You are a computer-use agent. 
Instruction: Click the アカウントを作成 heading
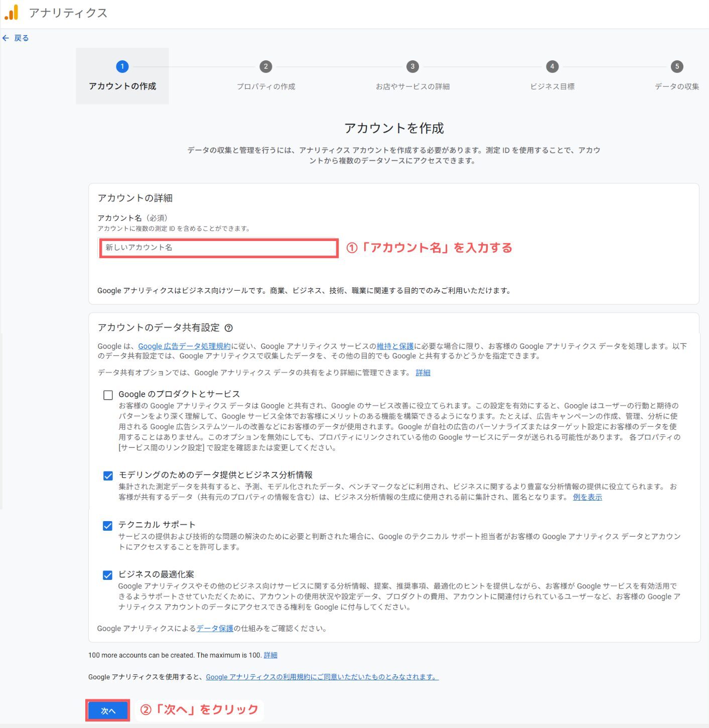tap(394, 129)
